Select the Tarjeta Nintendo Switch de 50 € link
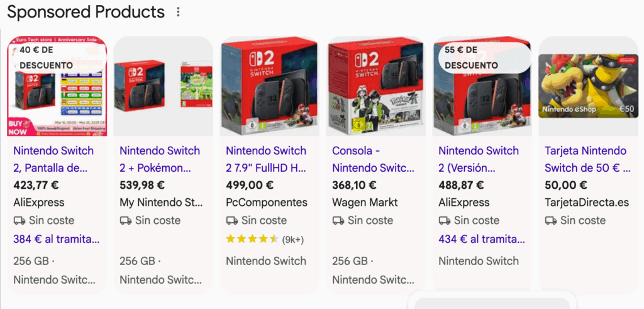644x309 pixels. [x=586, y=159]
